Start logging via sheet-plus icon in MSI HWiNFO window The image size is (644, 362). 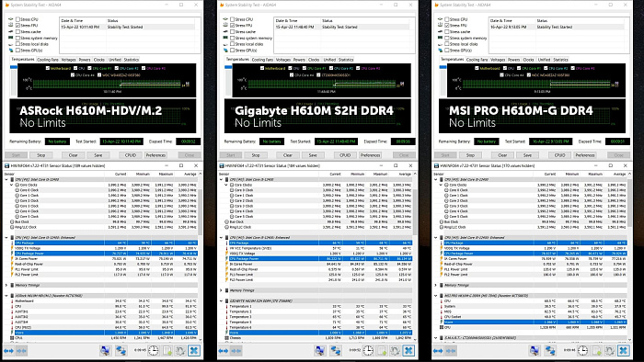(597, 351)
